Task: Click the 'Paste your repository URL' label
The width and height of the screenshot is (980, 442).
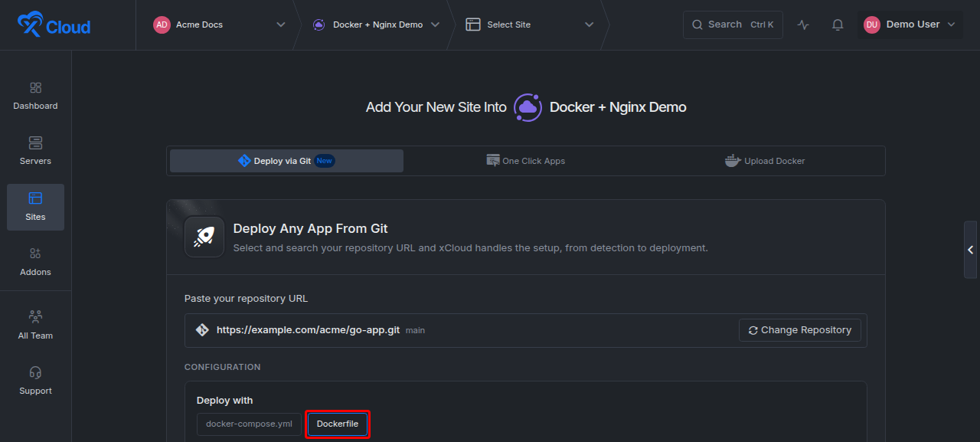Action: pyautogui.click(x=246, y=298)
